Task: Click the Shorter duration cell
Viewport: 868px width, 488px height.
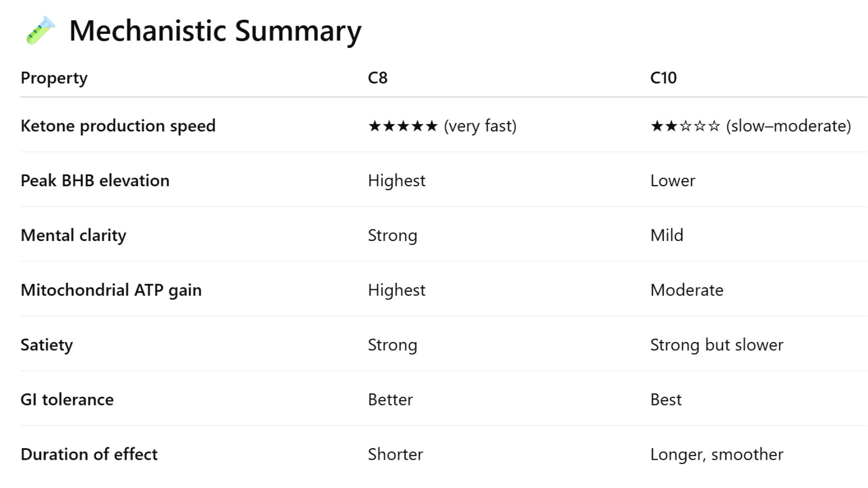Action: coord(395,455)
